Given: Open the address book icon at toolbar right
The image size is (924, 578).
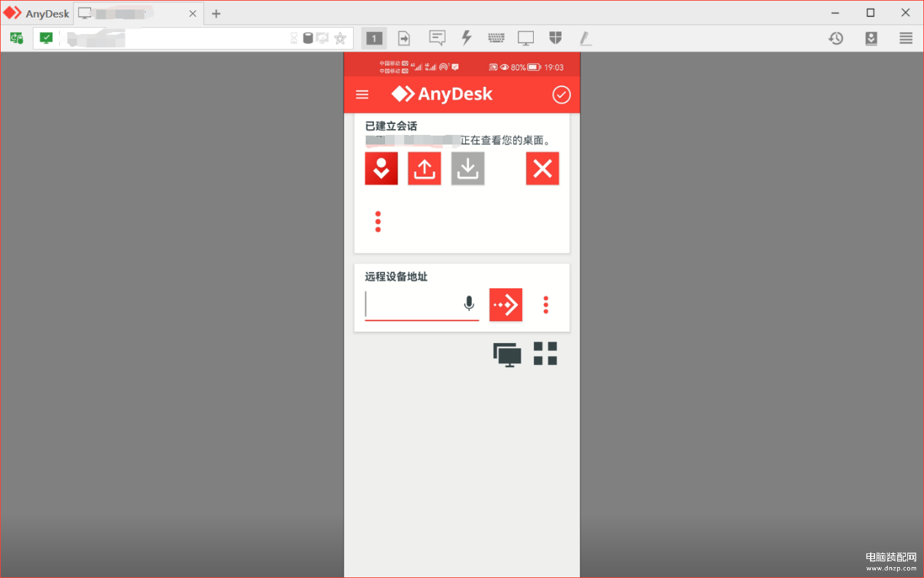Looking at the screenshot, I should [x=871, y=38].
